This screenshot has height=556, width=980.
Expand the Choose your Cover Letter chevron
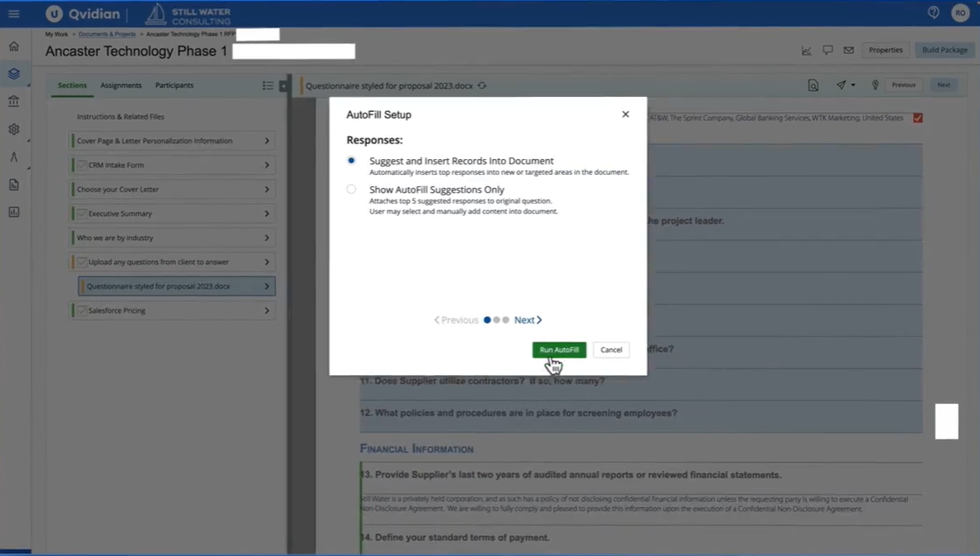point(267,190)
